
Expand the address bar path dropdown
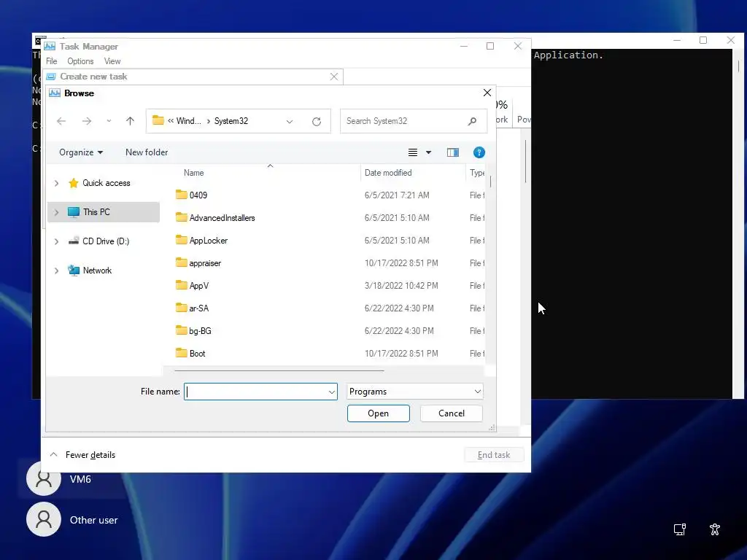(289, 122)
